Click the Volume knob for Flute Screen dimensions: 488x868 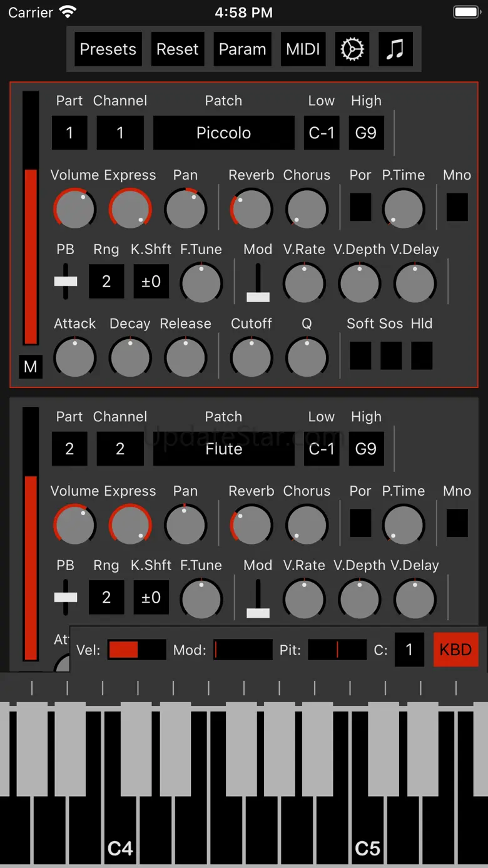point(74,524)
